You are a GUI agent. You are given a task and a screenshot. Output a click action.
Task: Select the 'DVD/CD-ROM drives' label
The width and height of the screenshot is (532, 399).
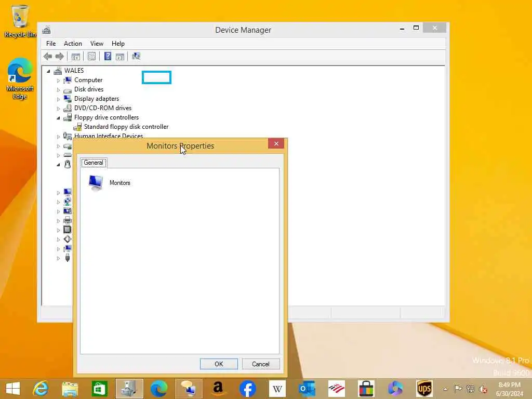click(103, 108)
